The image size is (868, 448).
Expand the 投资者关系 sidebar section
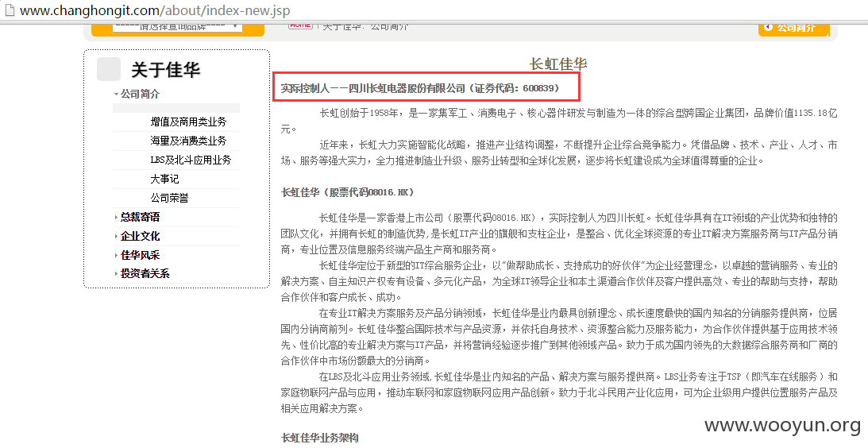click(x=145, y=273)
